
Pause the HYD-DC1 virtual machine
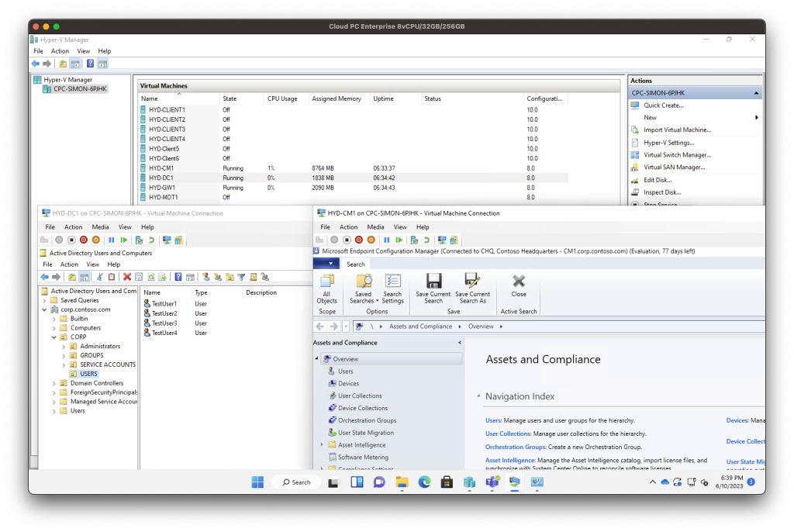[111, 240]
